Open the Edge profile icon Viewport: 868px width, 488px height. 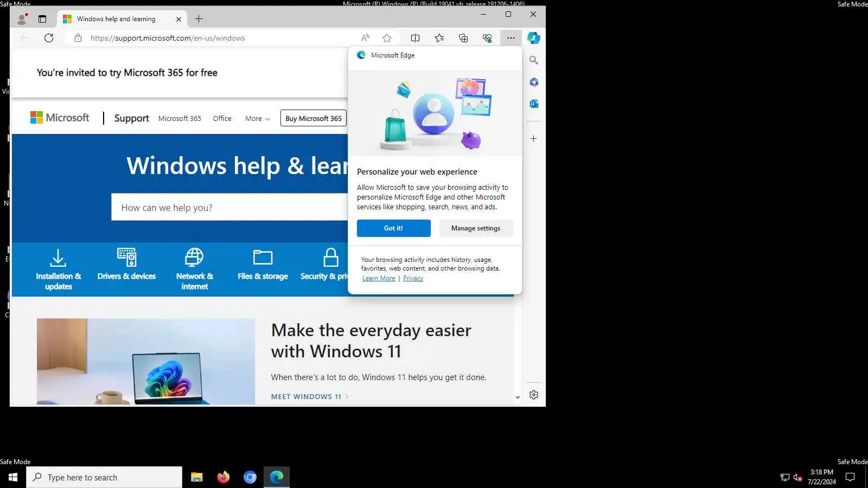pos(22,19)
